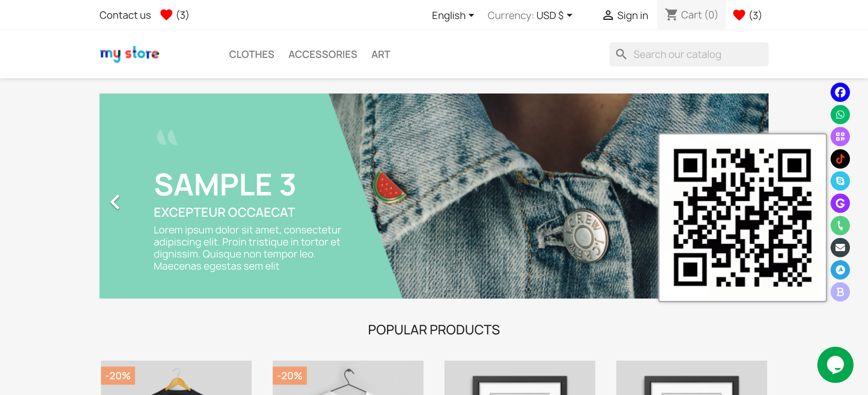868x395 pixels.
Task: Expand the Currency USD $ dropdown
Action: [x=530, y=15]
